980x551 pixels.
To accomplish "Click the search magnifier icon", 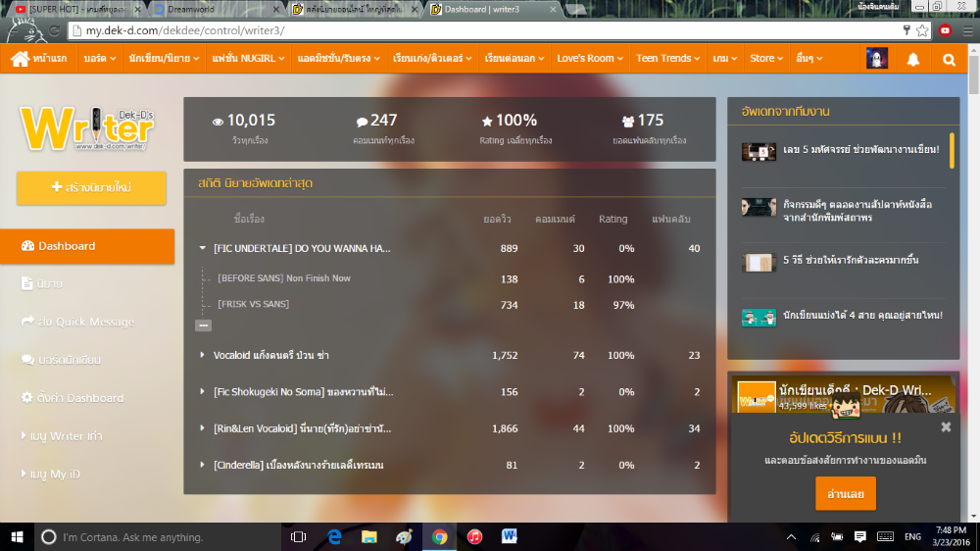I will (949, 60).
